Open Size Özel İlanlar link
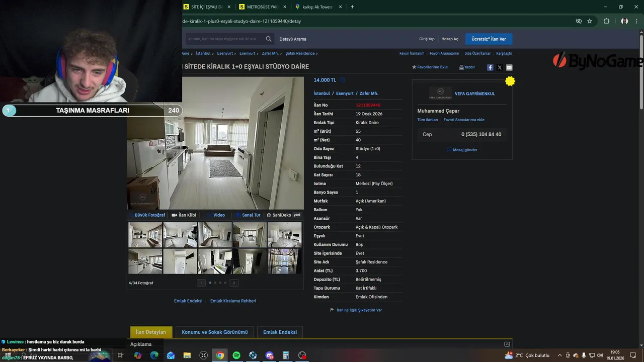The width and height of the screenshot is (644, 362). pyautogui.click(x=477, y=53)
